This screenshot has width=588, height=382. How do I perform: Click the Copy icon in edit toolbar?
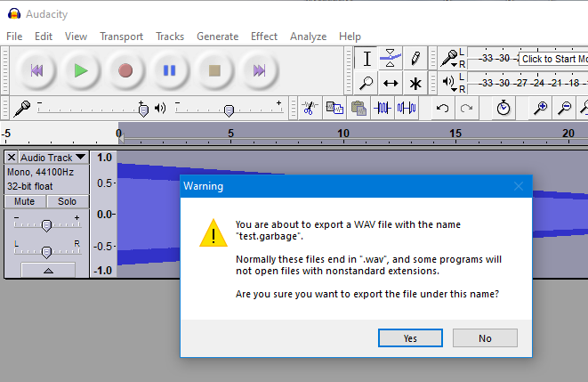tap(334, 108)
